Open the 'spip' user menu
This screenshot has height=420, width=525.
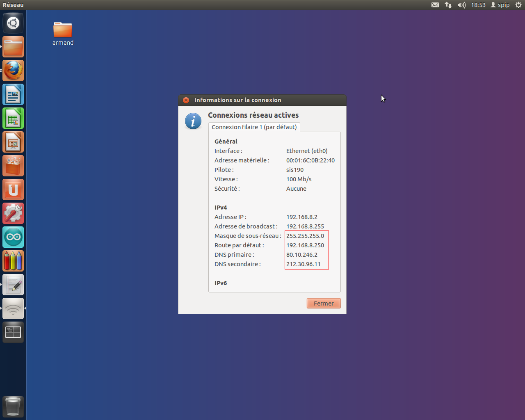coord(500,5)
